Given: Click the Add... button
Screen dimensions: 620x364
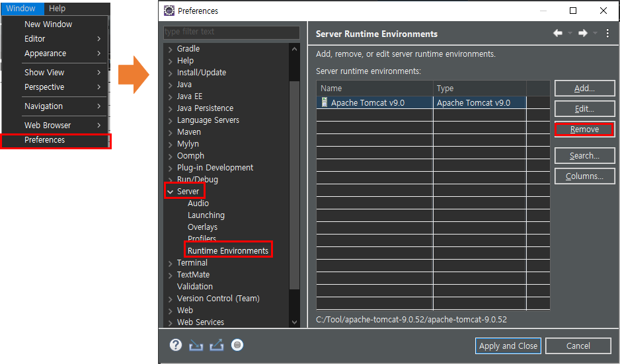Looking at the screenshot, I should pos(584,89).
